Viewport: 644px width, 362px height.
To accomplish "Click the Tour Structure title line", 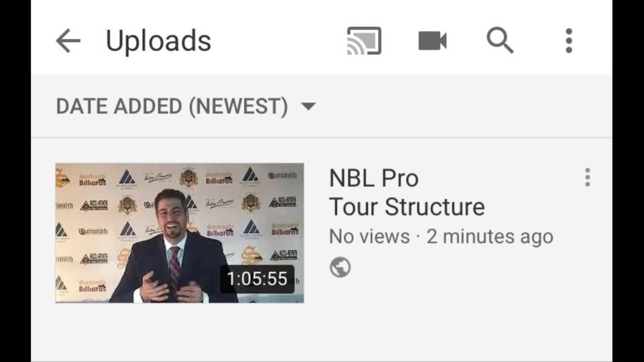I will pyautogui.click(x=407, y=206).
